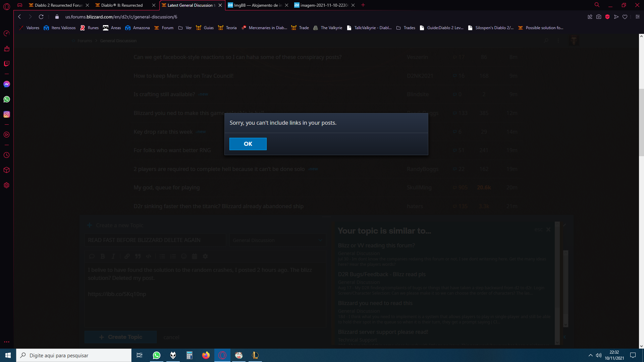Click OK on the links error dialog
644x362 pixels.
click(x=248, y=144)
